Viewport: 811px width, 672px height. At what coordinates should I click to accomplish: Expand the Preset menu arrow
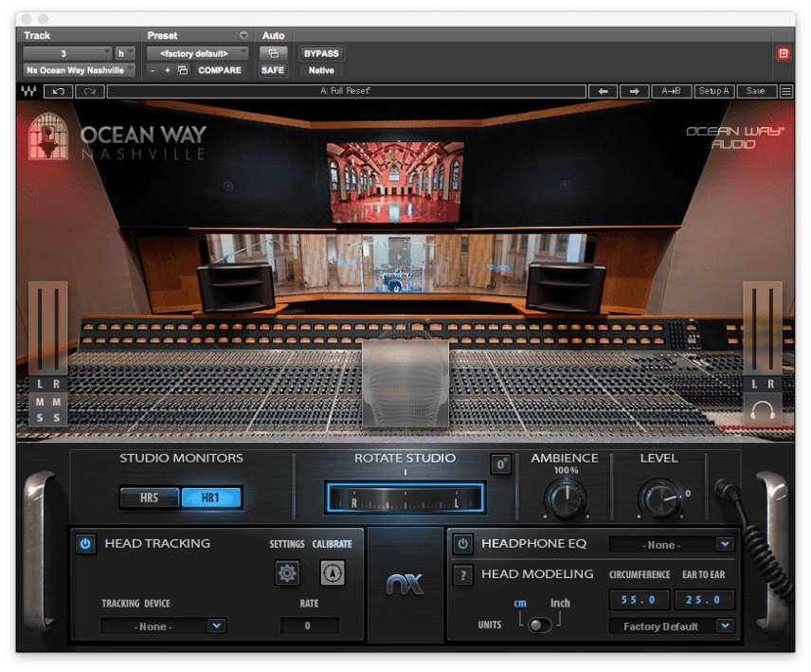(x=243, y=35)
